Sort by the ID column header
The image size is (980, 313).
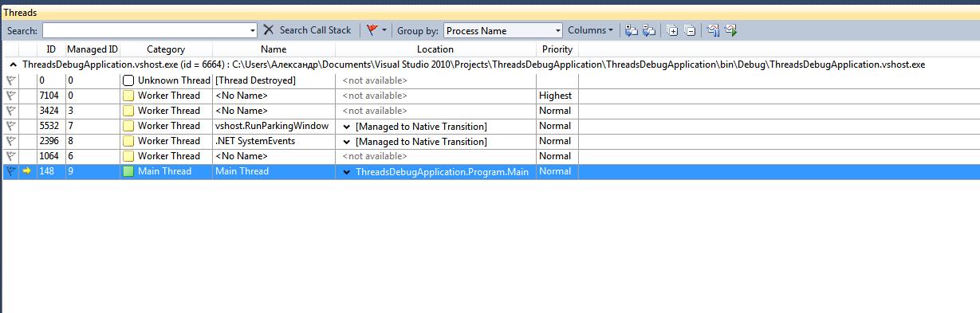(51, 49)
